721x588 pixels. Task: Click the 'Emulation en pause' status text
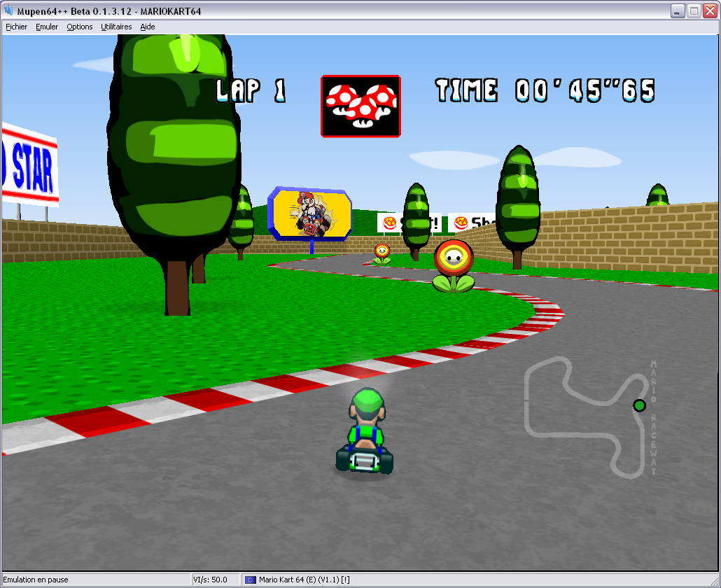(x=36, y=580)
